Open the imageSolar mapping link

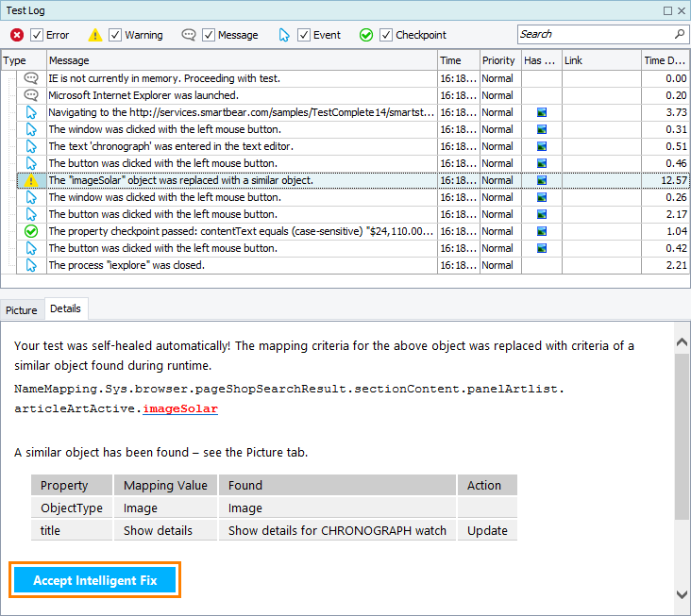click(180, 408)
